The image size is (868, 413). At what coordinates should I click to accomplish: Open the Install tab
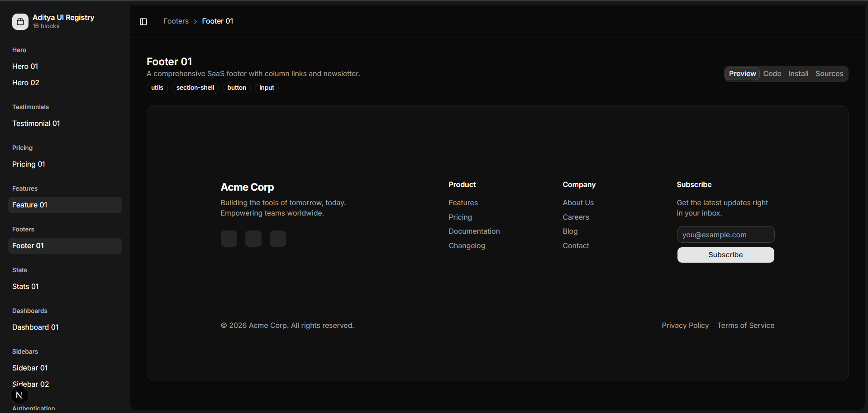[x=798, y=73]
